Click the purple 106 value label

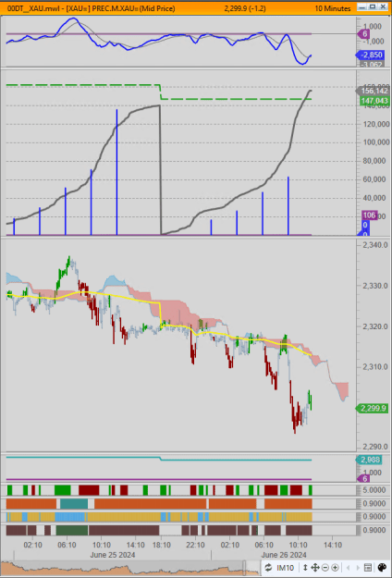[x=369, y=215]
